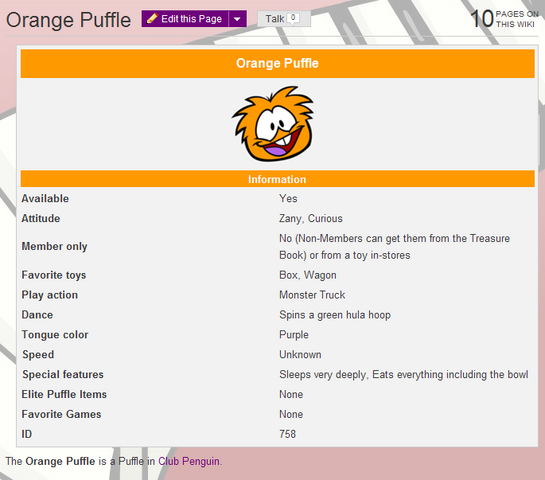
Task: Click the 'None' value for Favorite Games
Action: (291, 414)
